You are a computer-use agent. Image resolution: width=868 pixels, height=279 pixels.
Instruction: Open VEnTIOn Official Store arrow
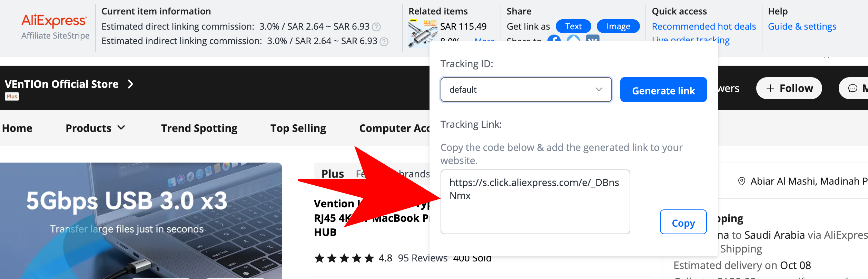(x=130, y=84)
